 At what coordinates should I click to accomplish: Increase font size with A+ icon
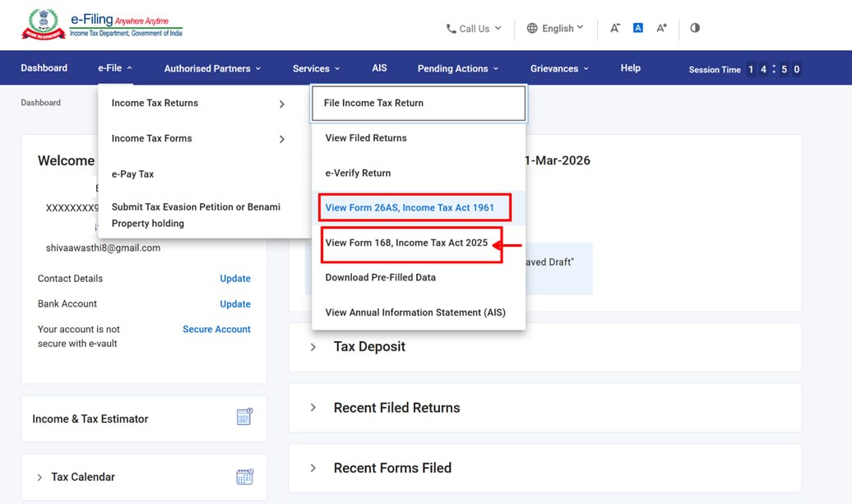coord(661,28)
